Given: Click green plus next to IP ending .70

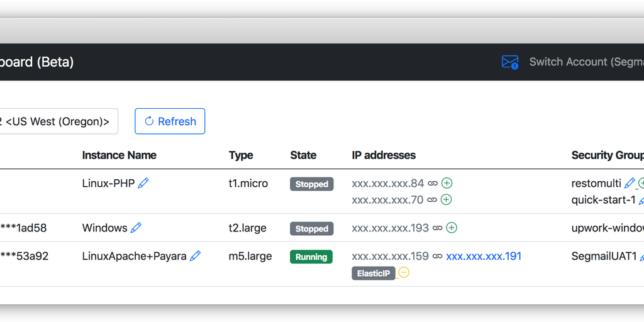Looking at the screenshot, I should [446, 200].
